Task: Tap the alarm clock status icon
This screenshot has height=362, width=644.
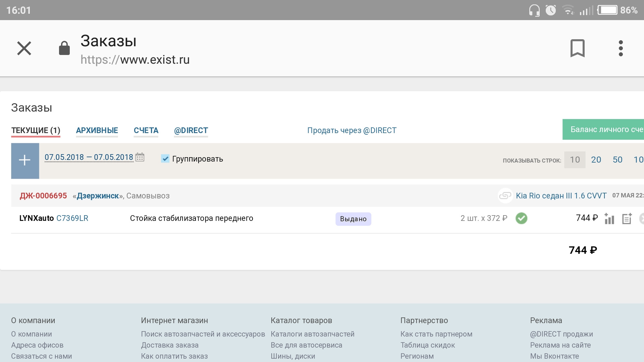Action: pyautogui.click(x=551, y=10)
